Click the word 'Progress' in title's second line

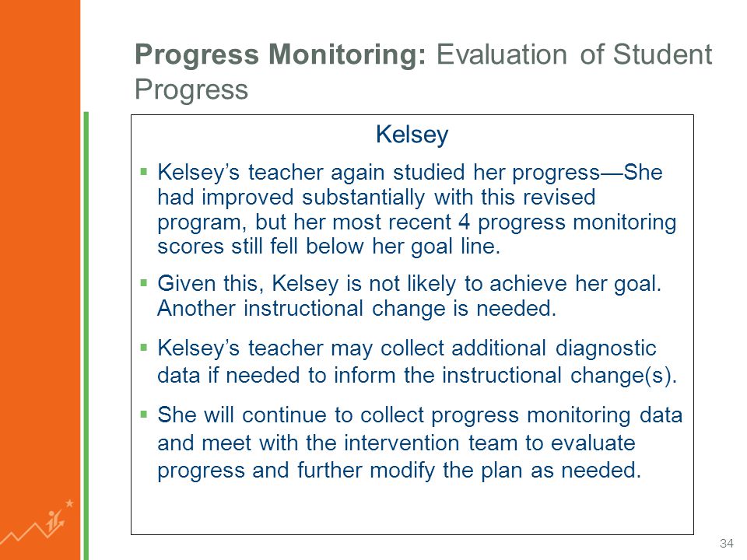point(191,89)
